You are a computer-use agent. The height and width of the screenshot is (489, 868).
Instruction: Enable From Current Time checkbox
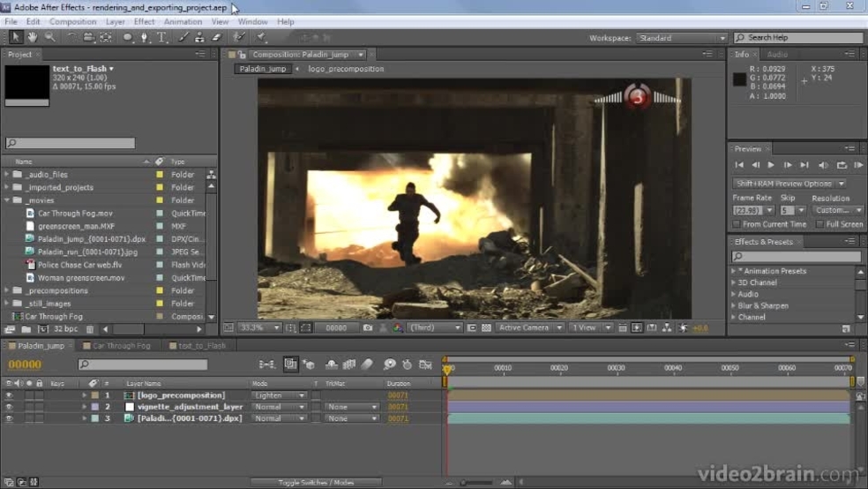pyautogui.click(x=737, y=224)
